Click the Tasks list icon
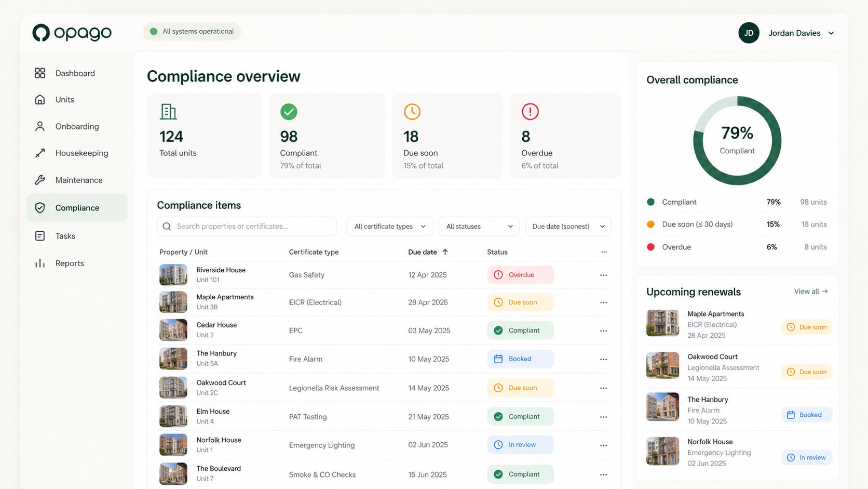Screen dimensions: 868x489 pos(40,236)
